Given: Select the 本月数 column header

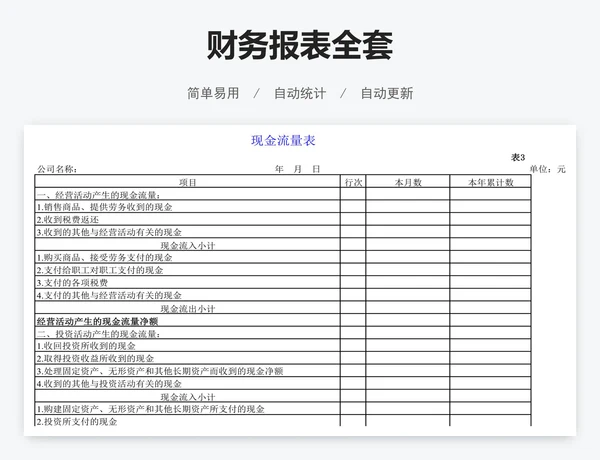Looking at the screenshot, I should [x=408, y=182].
